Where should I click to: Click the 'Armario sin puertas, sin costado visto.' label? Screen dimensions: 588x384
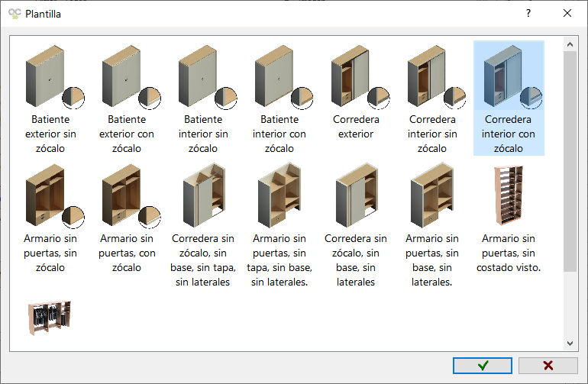point(509,253)
